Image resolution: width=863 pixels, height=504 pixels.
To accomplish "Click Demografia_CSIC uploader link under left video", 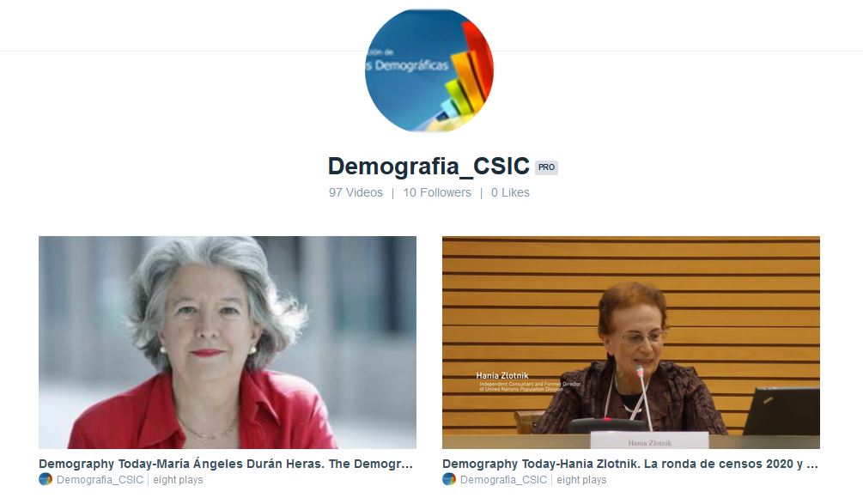I will (x=100, y=480).
